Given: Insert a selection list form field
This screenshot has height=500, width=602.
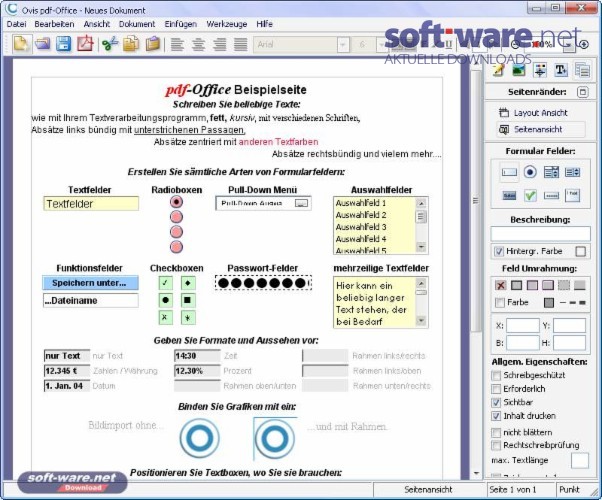Looking at the screenshot, I should click(x=572, y=172).
